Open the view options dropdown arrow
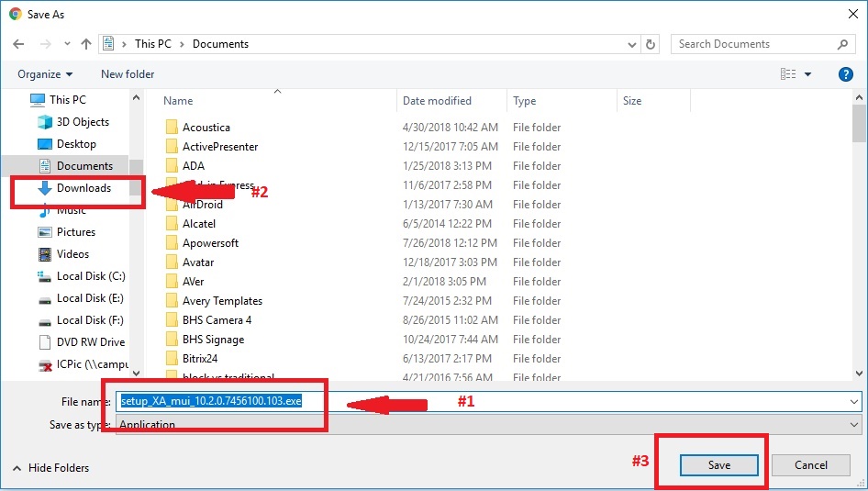Image resolution: width=868 pixels, height=491 pixels. click(807, 74)
